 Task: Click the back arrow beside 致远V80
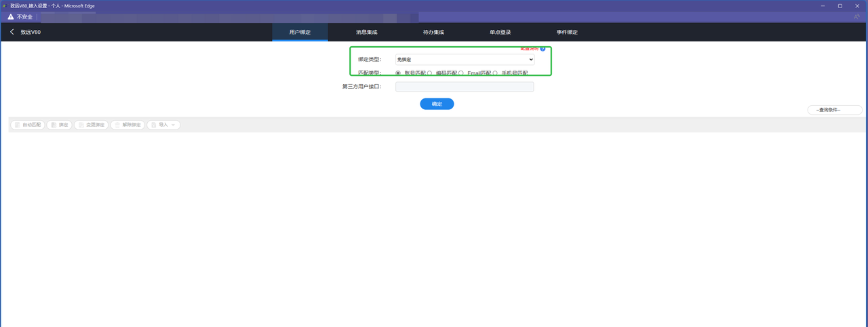12,32
